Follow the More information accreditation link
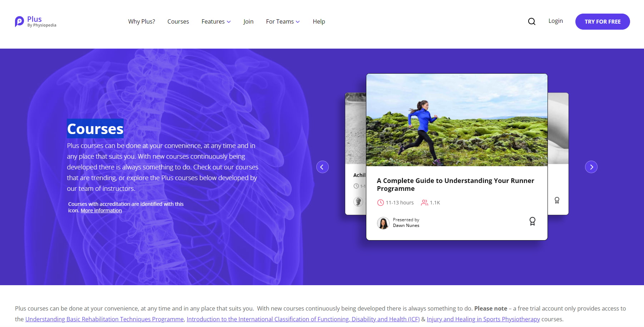Image resolution: width=644 pixels, height=327 pixels. coord(101,210)
